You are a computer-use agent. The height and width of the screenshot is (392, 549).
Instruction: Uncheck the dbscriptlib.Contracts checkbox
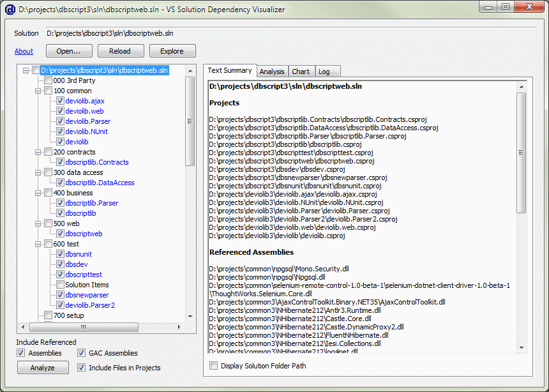[x=60, y=162]
